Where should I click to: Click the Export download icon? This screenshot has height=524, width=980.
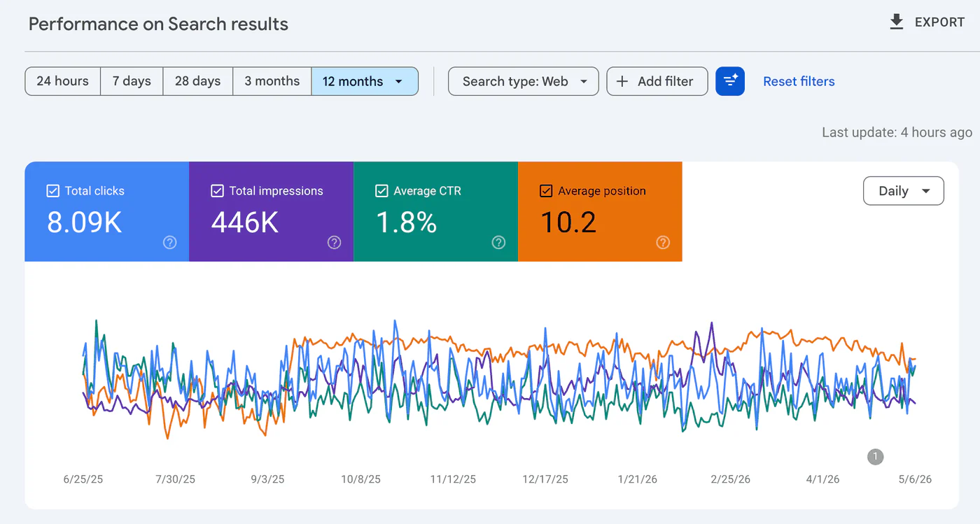point(896,22)
